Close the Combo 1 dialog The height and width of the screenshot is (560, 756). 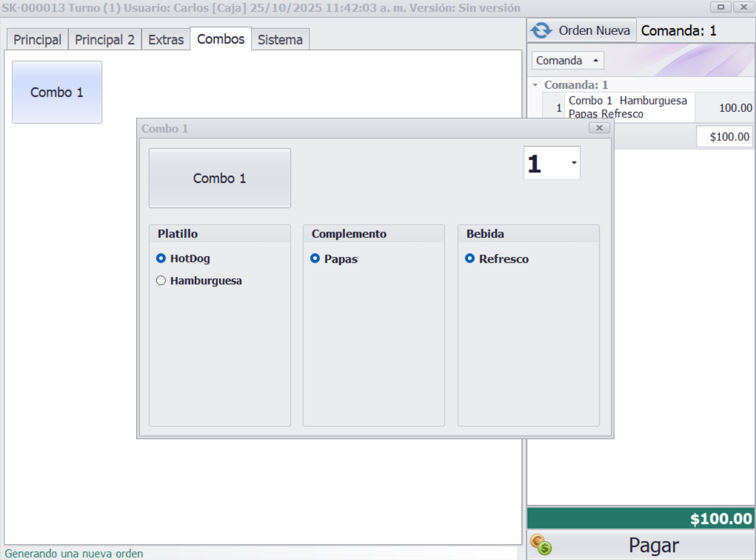click(x=599, y=128)
